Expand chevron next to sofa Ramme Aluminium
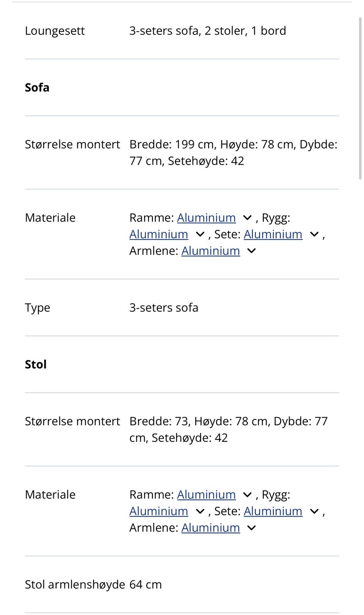Screen dimensions: 364x615 point(247,218)
